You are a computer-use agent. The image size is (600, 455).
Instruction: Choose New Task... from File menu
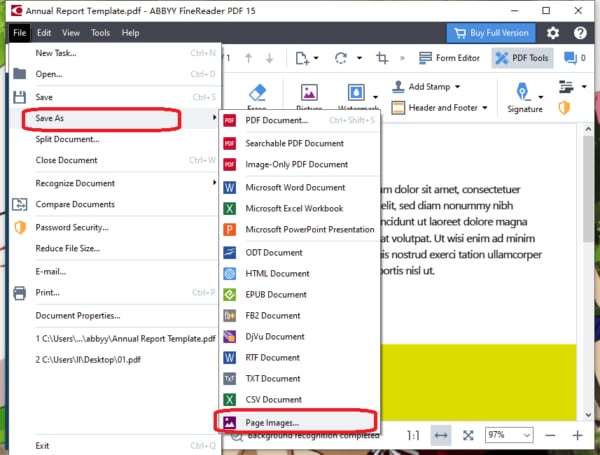tap(115, 53)
